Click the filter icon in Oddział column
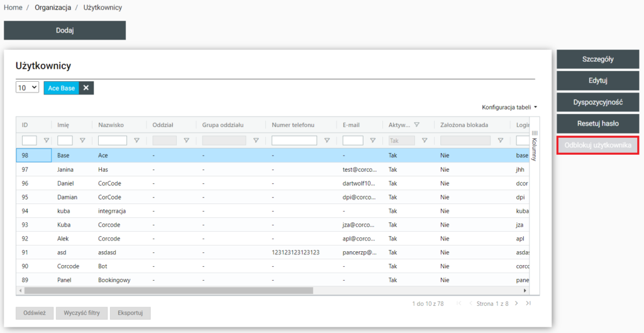 click(x=186, y=140)
